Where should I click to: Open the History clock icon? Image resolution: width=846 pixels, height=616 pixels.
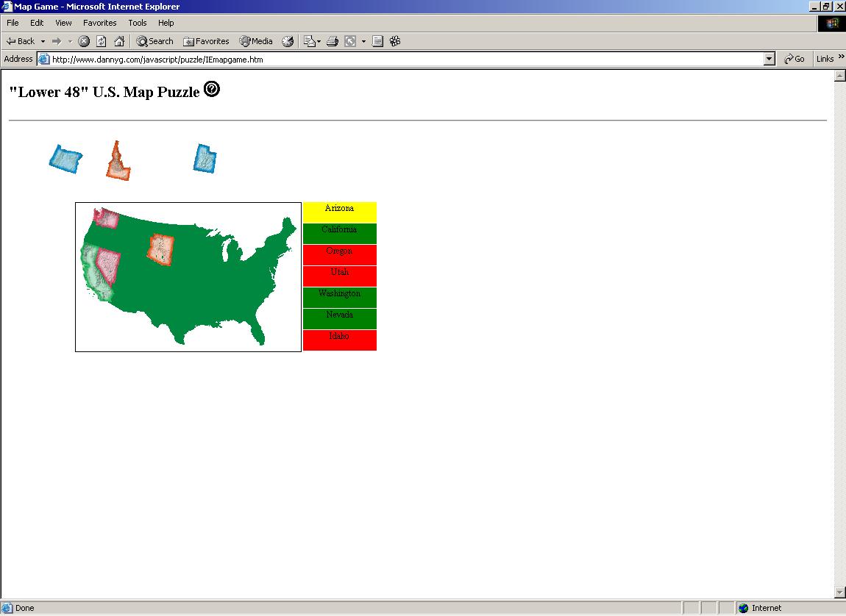pos(288,41)
